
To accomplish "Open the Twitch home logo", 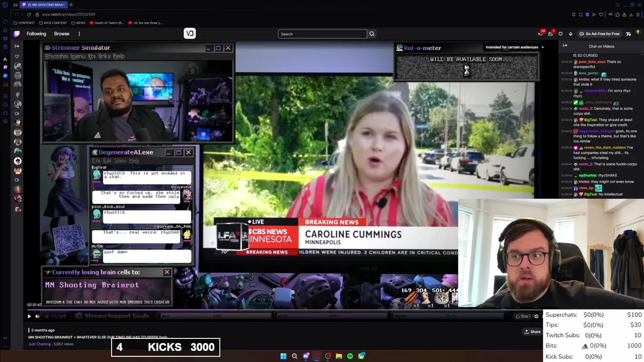I will [17, 34].
